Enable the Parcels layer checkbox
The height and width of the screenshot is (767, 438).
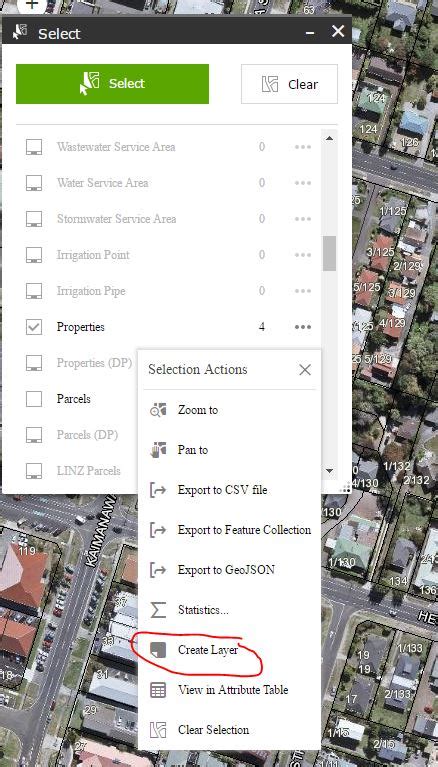click(34, 399)
